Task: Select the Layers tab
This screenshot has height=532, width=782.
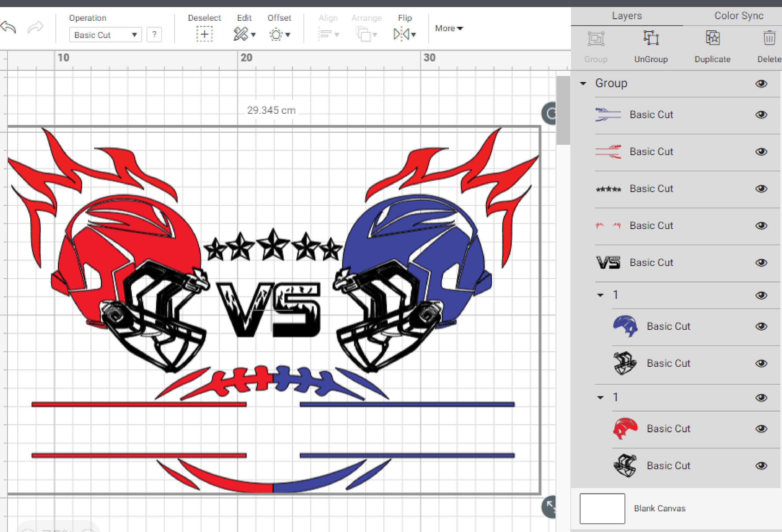Action: (x=627, y=15)
